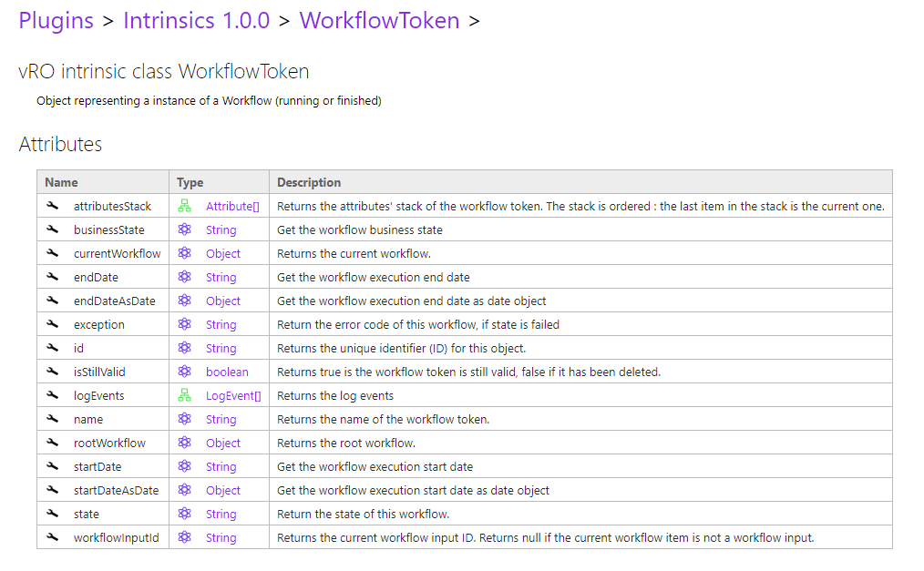
Task: Open the String type link for name
Action: [x=221, y=419]
